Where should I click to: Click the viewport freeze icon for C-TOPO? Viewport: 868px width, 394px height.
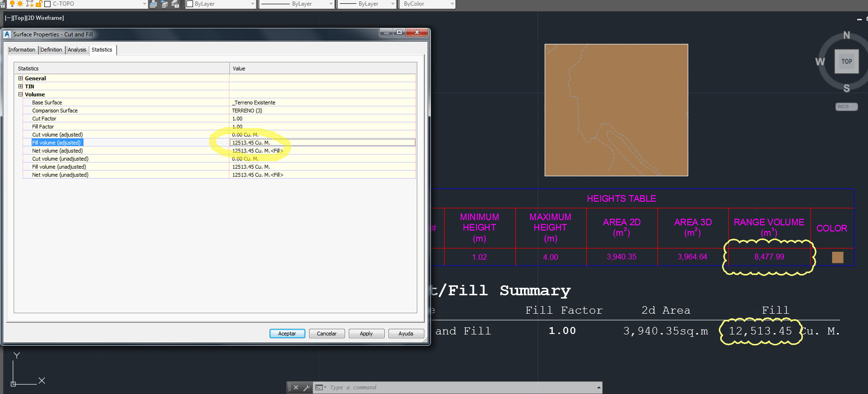click(x=30, y=4)
